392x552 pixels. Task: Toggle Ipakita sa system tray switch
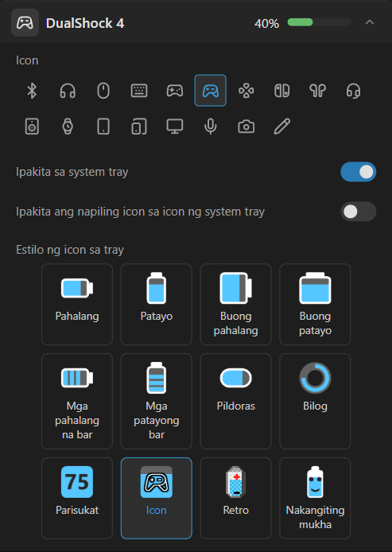point(359,172)
